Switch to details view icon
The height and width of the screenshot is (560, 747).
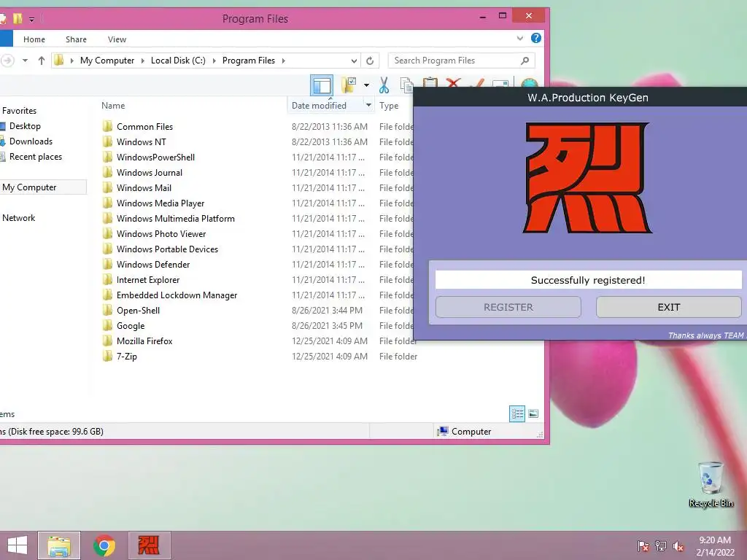[517, 414]
